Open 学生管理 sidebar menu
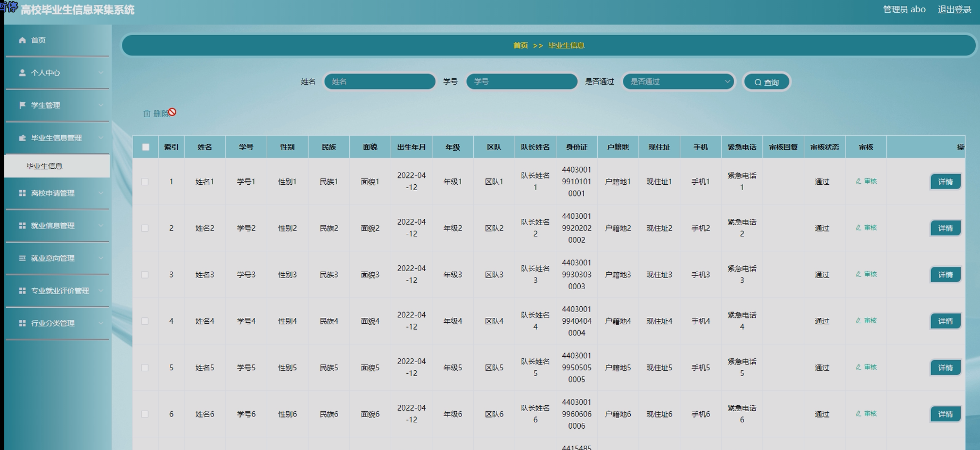 57,105
